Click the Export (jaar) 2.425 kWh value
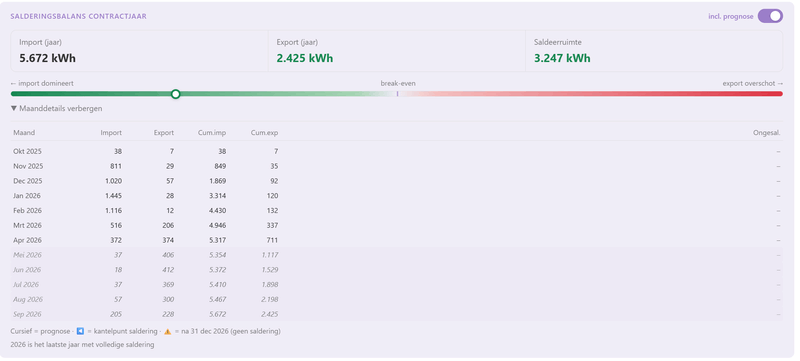This screenshot has width=800, height=361. click(305, 58)
